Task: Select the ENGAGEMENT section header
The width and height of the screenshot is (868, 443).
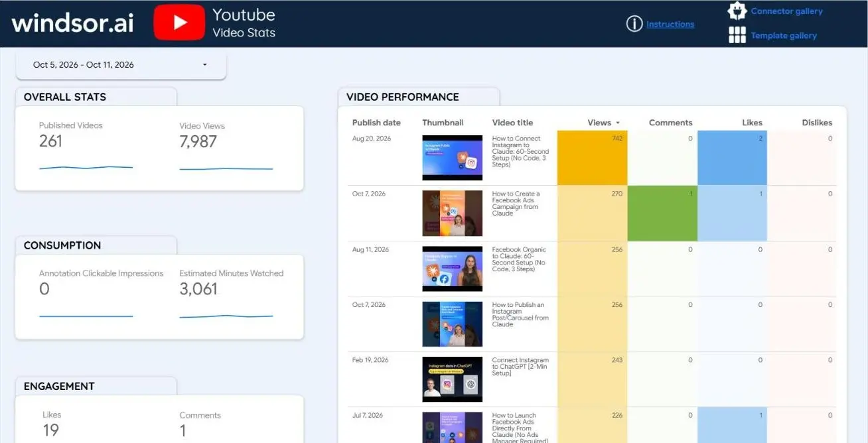Action: tap(59, 386)
